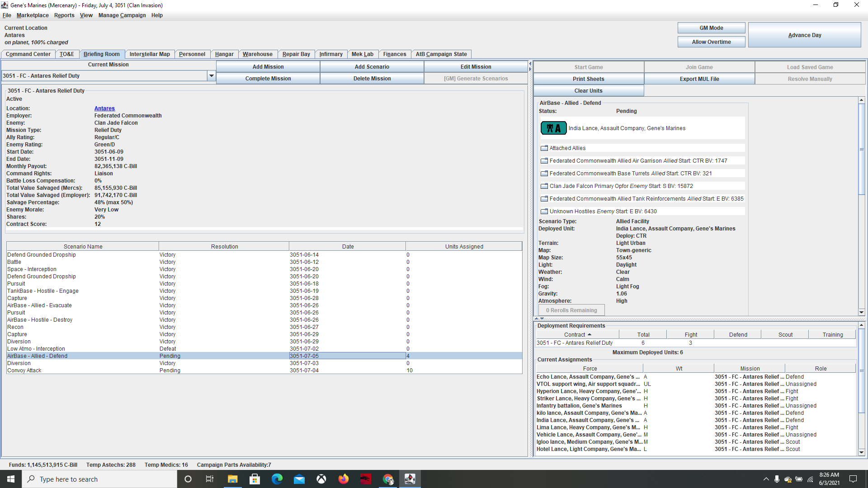Viewport: 868px width, 488px height.
Task: Open the Marketplace menu
Action: tap(33, 15)
